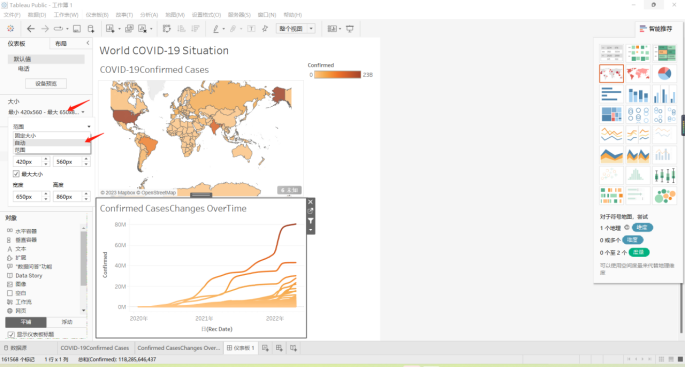
Task: Open the range type dropdown in size panel
Action: (52, 126)
